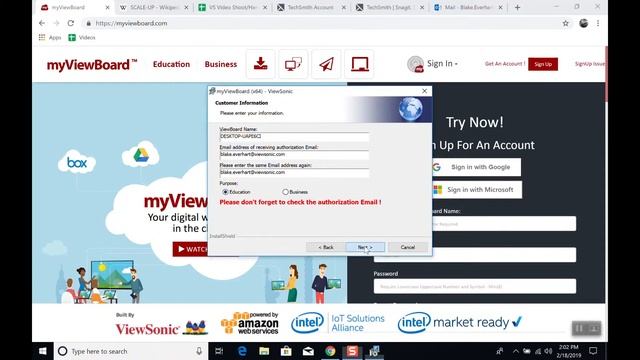Click the download icon in myViewBoard header

pos(260,64)
